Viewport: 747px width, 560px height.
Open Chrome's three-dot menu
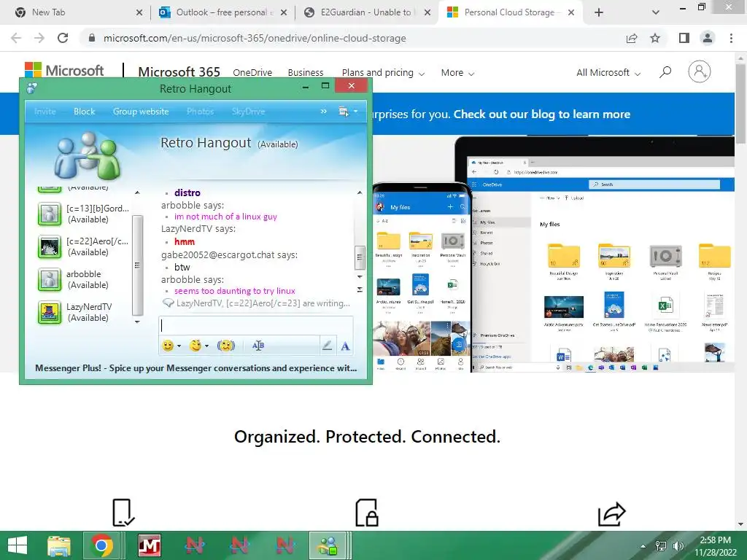coord(731,38)
